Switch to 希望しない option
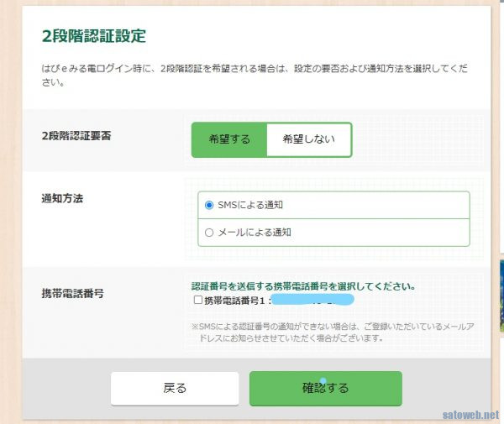 (307, 139)
